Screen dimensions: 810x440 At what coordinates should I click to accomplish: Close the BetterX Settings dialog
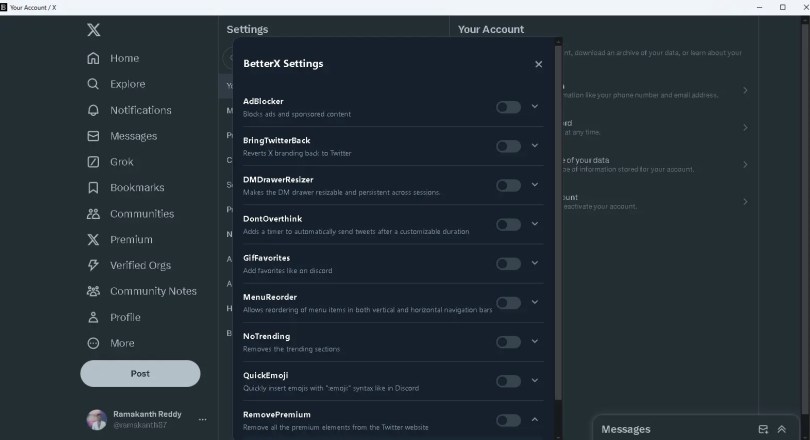click(x=538, y=64)
